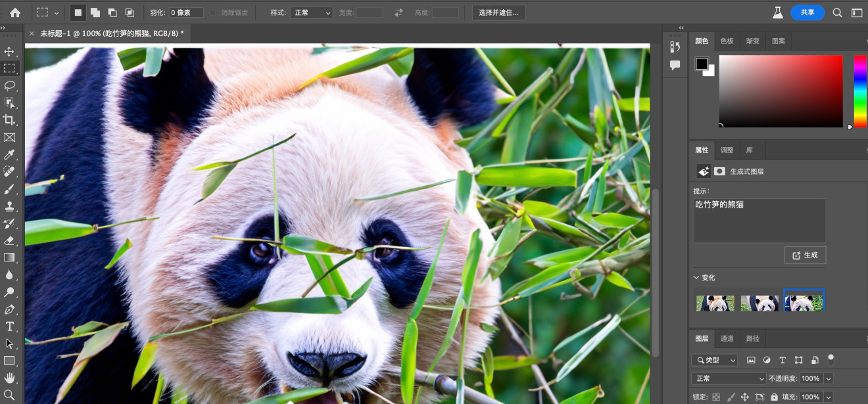Switch to the 通道 tab

pos(727,338)
